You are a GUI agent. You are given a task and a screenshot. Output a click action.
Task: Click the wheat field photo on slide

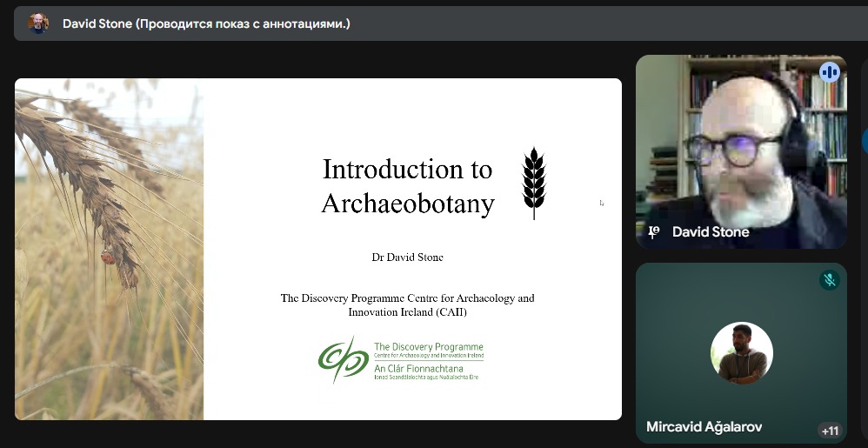pos(109,331)
